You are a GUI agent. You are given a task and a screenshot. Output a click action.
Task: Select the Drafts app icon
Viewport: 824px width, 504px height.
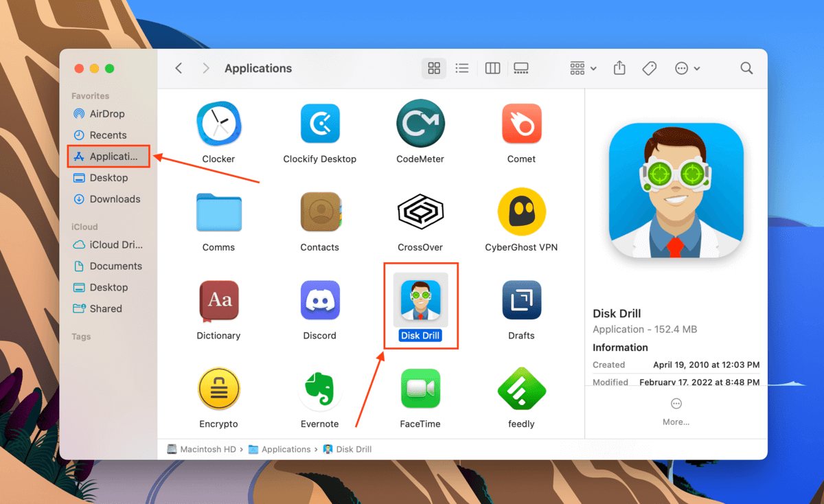click(x=521, y=300)
